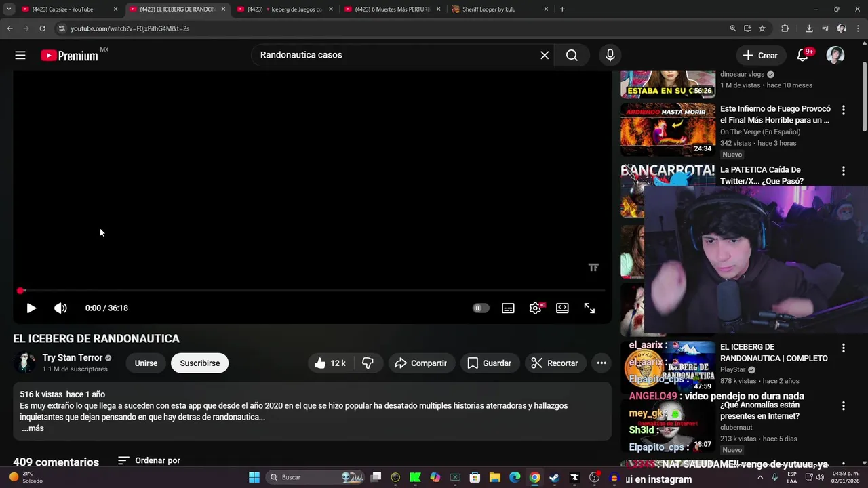Enter fullscreen mode
Image resolution: width=868 pixels, height=488 pixels.
pos(589,308)
